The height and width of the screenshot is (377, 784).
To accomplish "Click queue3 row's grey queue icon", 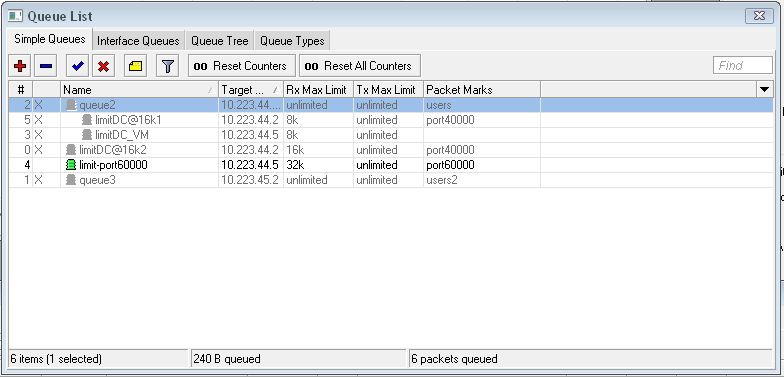I will tap(72, 180).
